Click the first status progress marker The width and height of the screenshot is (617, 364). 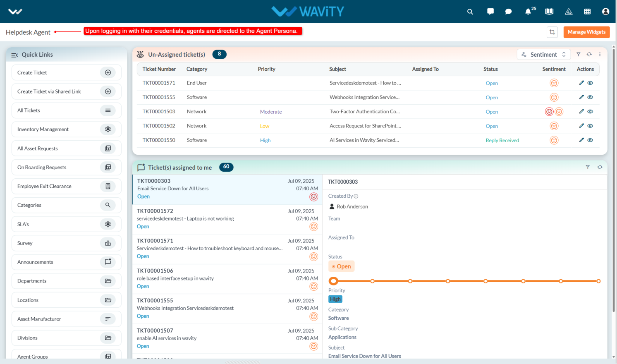pyautogui.click(x=333, y=281)
